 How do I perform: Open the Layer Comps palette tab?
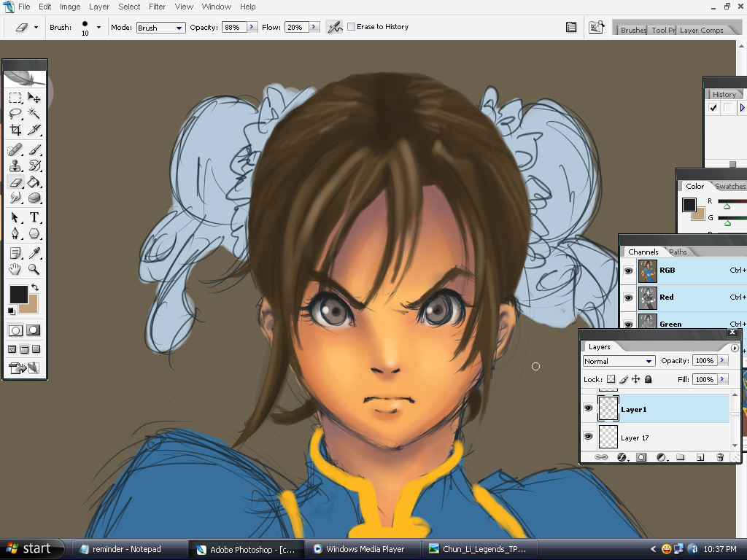pyautogui.click(x=701, y=30)
